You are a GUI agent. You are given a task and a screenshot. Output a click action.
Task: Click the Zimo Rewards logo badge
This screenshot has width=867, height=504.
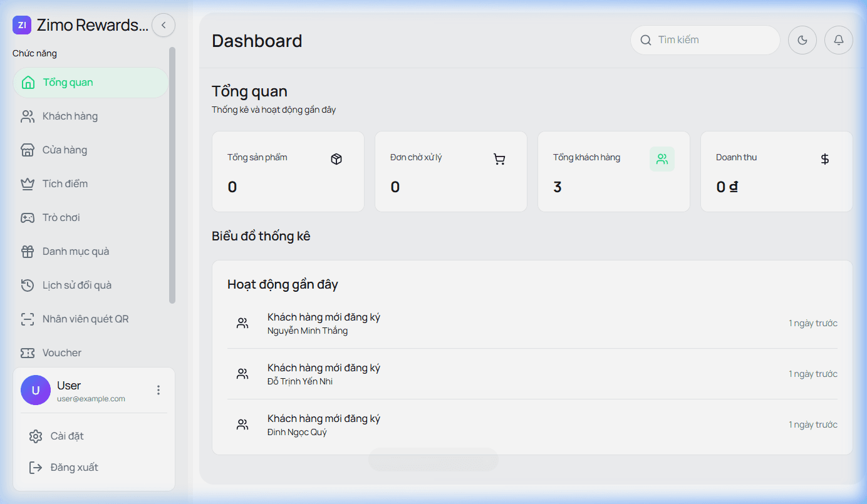coord(22,25)
